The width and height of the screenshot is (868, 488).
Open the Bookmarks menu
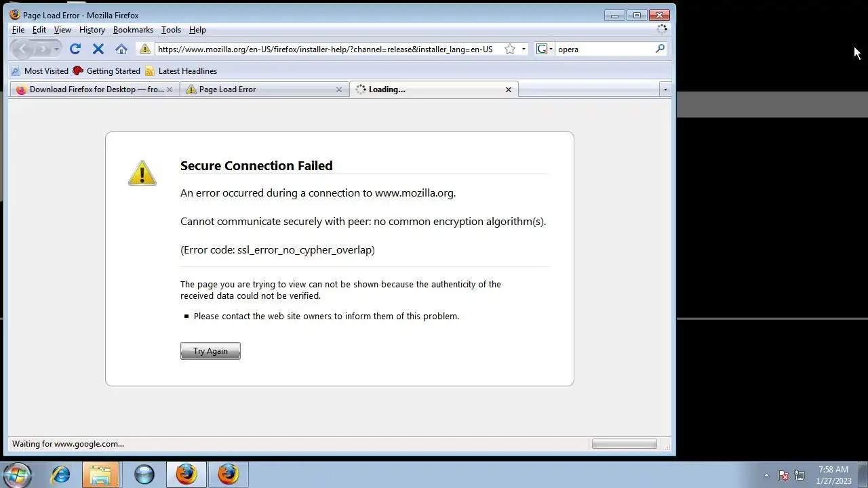133,30
